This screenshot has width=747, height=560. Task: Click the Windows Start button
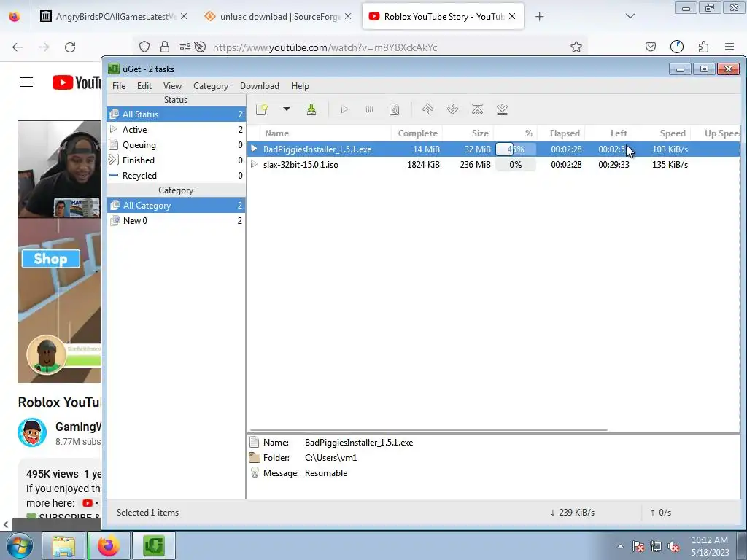pyautogui.click(x=19, y=545)
